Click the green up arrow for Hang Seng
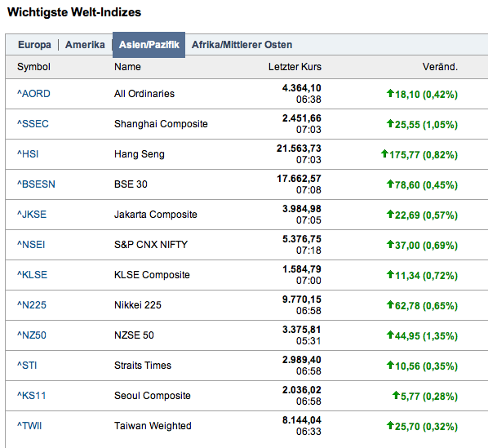Image resolution: width=488 pixels, height=448 pixels. [384, 153]
